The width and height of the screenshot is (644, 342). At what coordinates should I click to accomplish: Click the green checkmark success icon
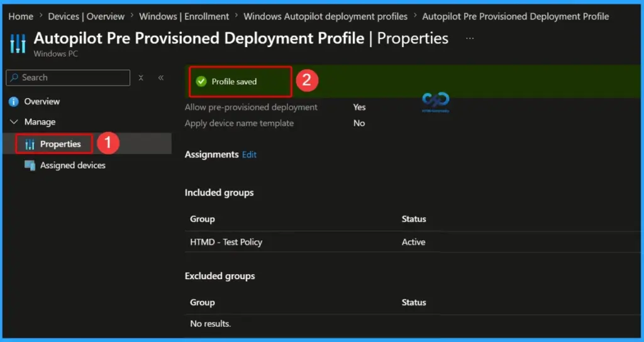pos(201,81)
